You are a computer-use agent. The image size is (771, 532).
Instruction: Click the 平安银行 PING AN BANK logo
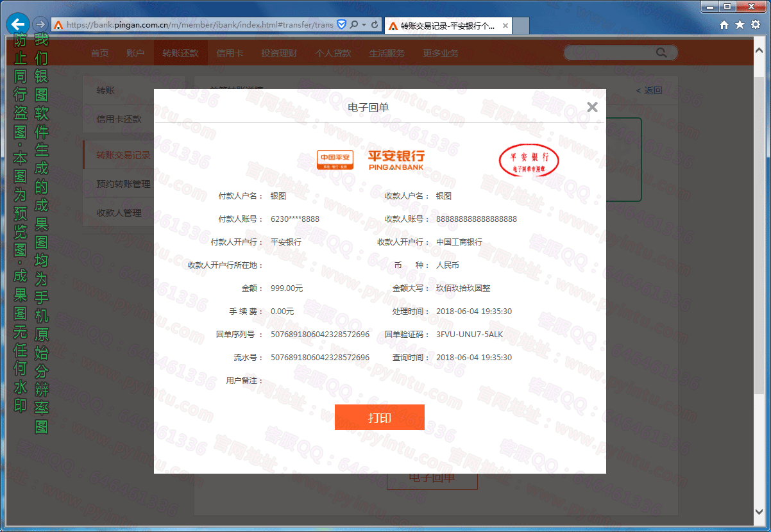[x=396, y=160]
